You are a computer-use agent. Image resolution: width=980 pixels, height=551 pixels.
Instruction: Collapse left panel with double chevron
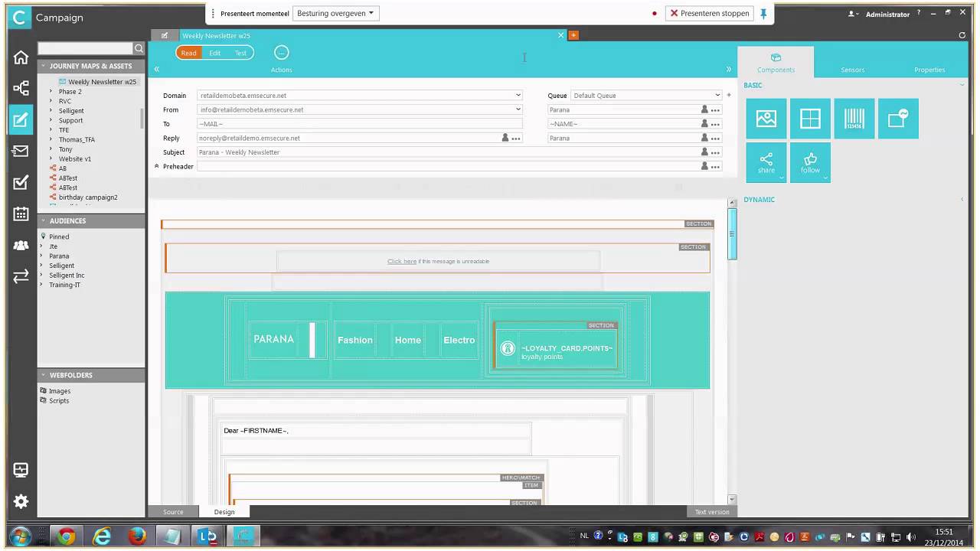point(156,69)
